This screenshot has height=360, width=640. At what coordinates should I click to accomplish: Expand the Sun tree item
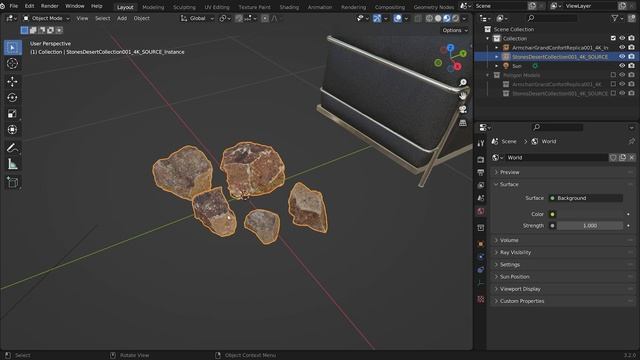(497, 66)
